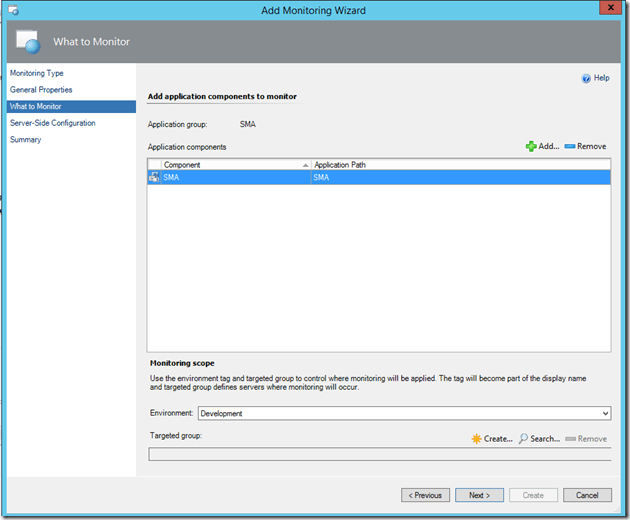Viewport: 630px width, 520px height.
Task: Click the Help icon
Action: tap(585, 78)
